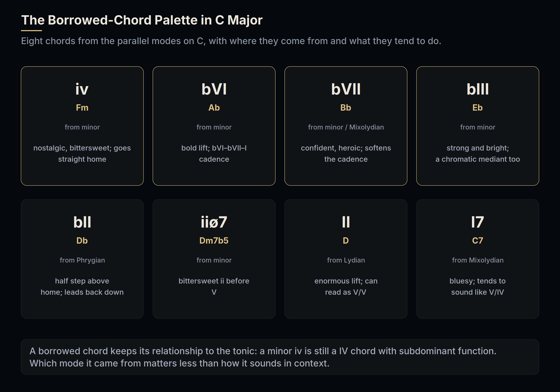This screenshot has width=560, height=392.
Task: Click the Fm chord name label
Action: pyautogui.click(x=82, y=108)
